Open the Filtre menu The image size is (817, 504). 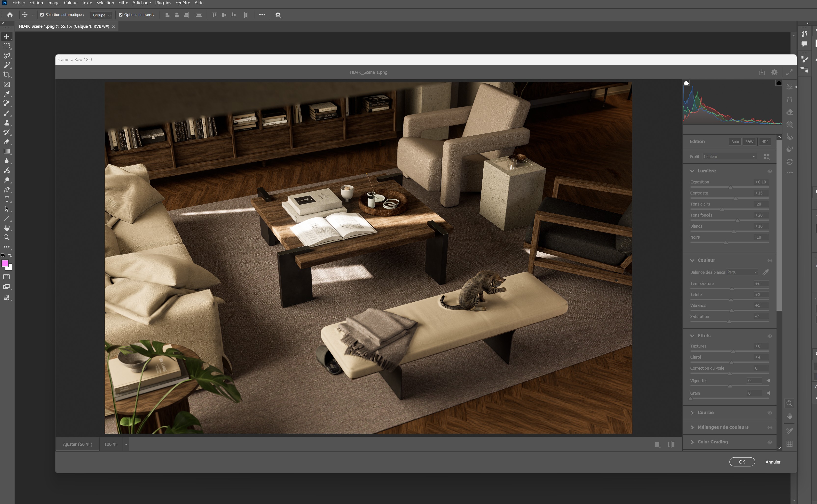tap(123, 3)
